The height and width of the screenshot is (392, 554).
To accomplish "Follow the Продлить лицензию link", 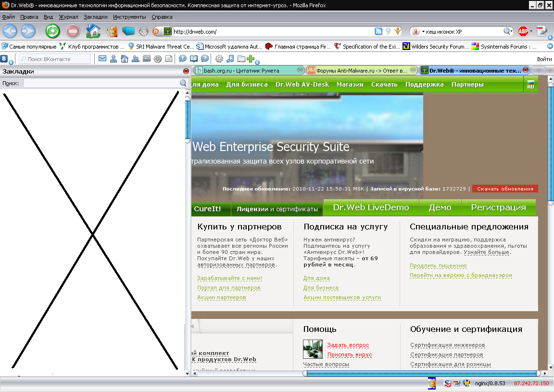I will click(438, 266).
